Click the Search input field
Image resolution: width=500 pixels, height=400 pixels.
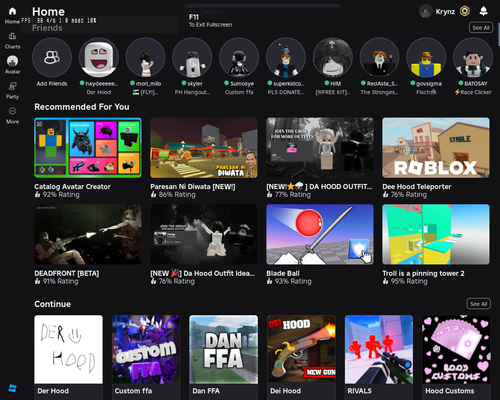point(263,12)
